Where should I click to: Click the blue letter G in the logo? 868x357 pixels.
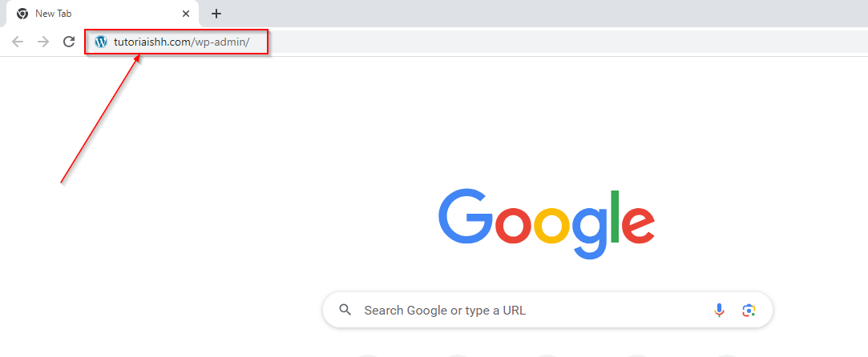tap(466, 216)
